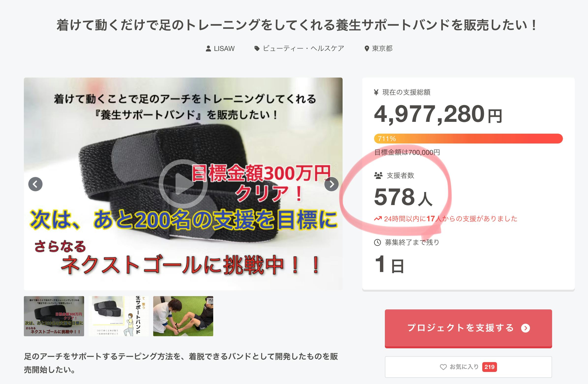Select second thumbnail with band illustration
Screen dimensions: 588x384
tap(119, 316)
